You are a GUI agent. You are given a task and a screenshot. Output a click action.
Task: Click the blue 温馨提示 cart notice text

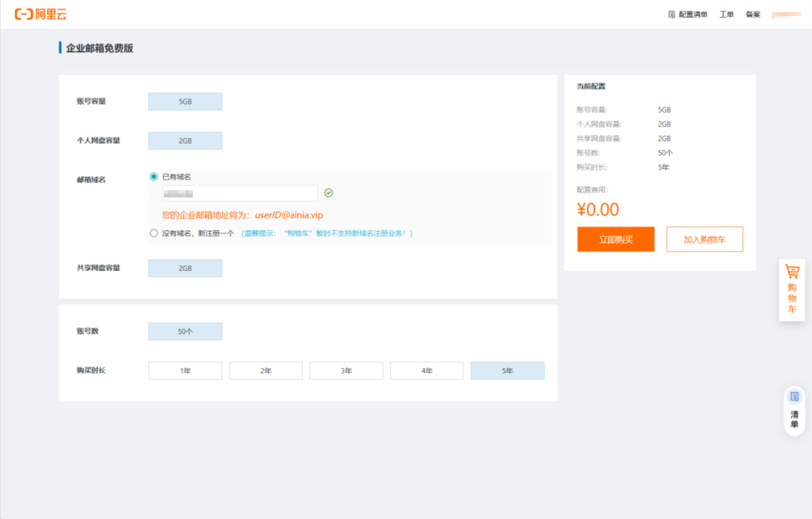327,233
